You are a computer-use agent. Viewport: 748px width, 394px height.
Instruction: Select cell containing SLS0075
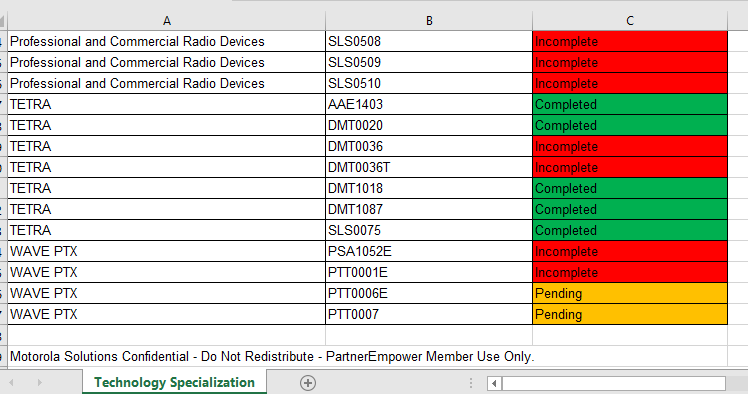point(429,230)
